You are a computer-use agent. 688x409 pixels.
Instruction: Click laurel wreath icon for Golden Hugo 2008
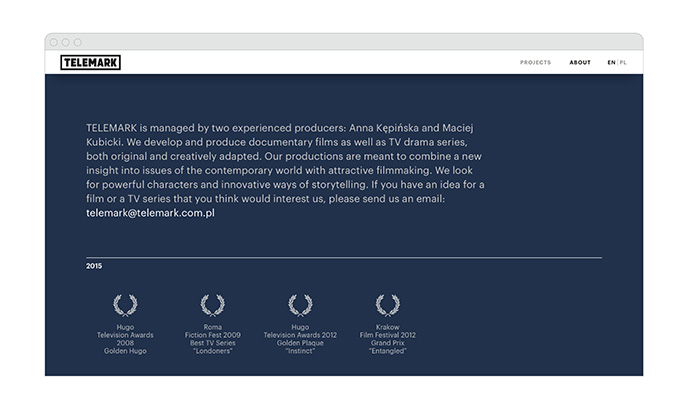[x=125, y=305]
